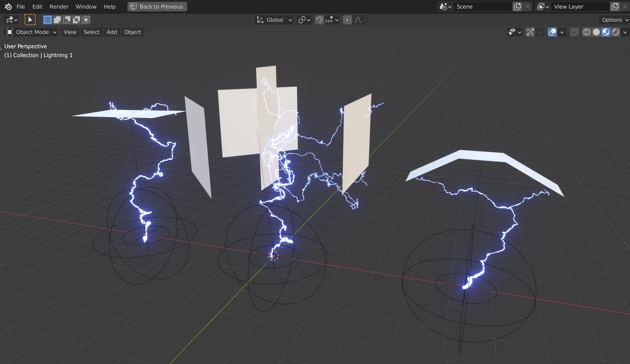Image resolution: width=630 pixels, height=364 pixels.
Task: Click the Back to Previous button
Action: point(157,6)
